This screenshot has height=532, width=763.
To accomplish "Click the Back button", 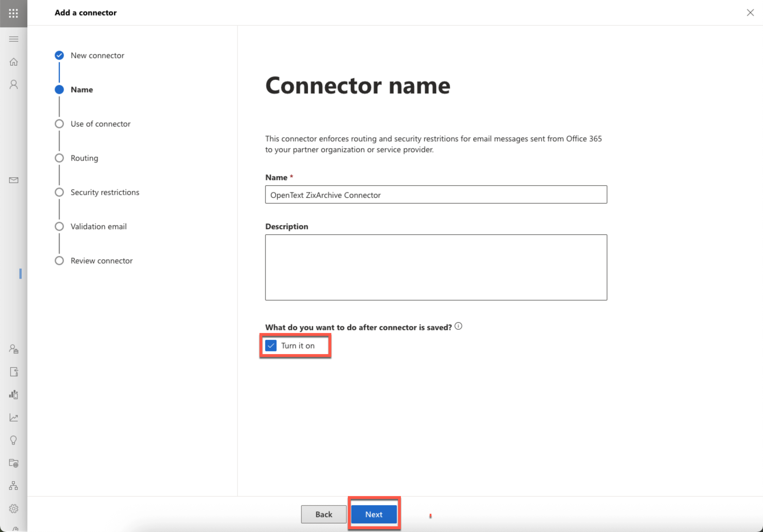I will [324, 514].
